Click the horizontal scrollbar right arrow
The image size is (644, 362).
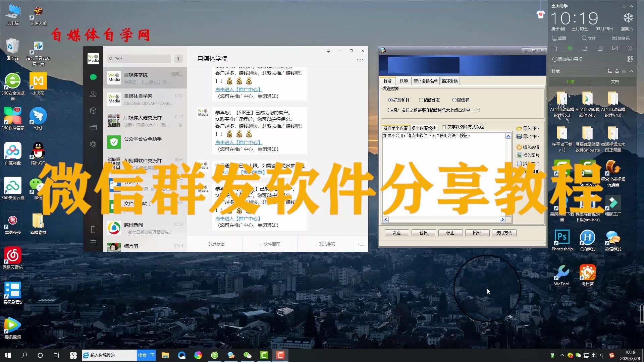(x=502, y=219)
